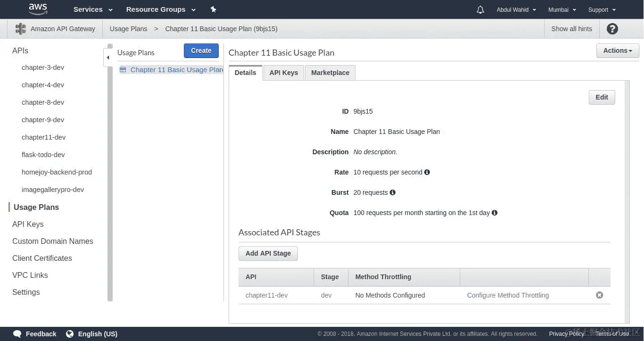Screen dimensions: 644x341
Task: Open chapter-3-dev API in sidebar
Action: coord(43,67)
